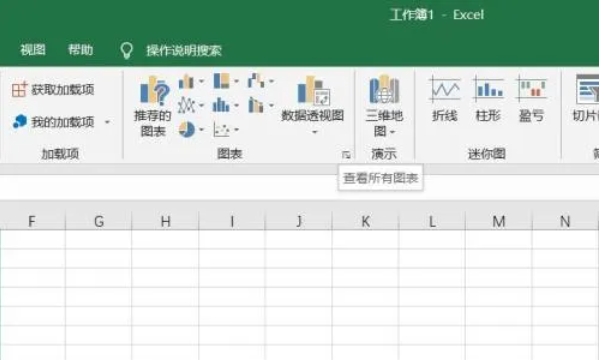
Task: Select column L header
Action: (x=432, y=221)
